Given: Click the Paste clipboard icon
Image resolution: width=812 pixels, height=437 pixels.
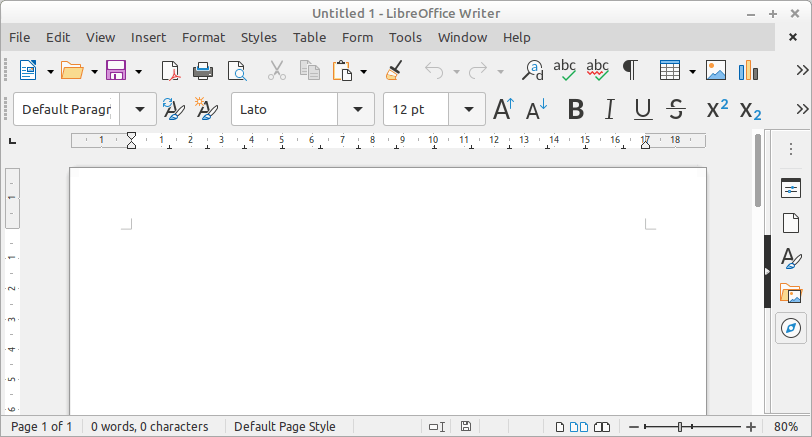Looking at the screenshot, I should pos(342,70).
